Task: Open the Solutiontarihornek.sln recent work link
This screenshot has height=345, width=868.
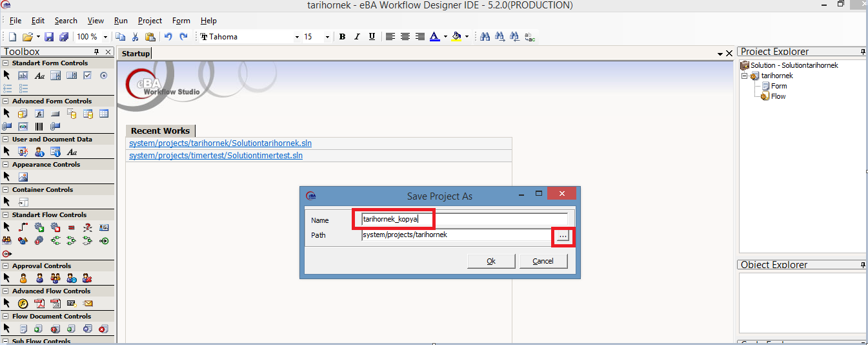Action: coord(220,143)
